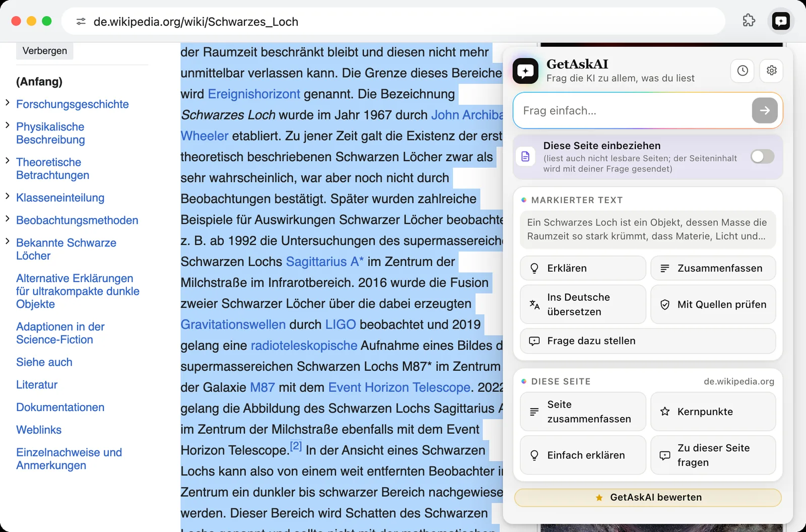Go to Weblinks section
This screenshot has height=532, width=806.
click(x=39, y=430)
